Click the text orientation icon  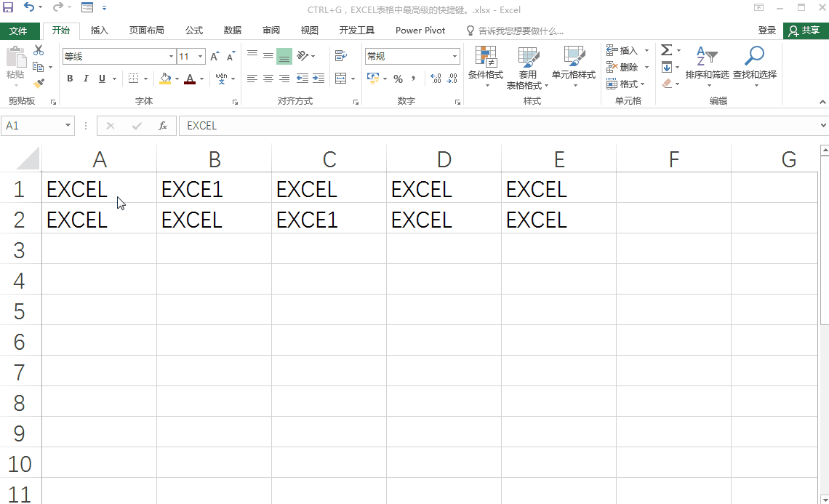303,55
